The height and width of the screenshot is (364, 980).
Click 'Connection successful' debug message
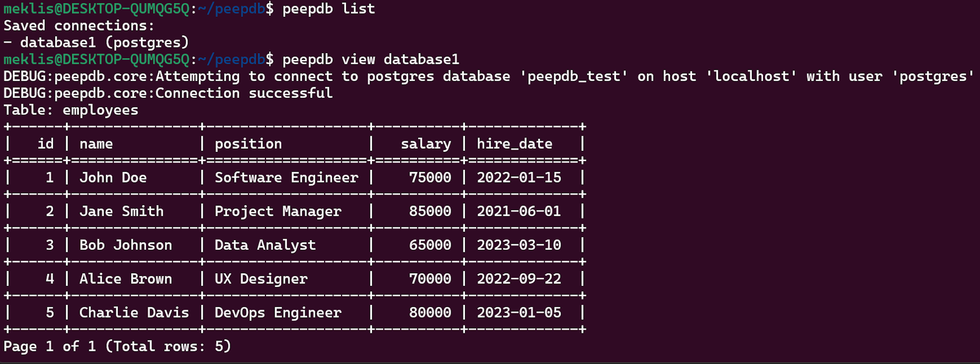click(x=244, y=93)
